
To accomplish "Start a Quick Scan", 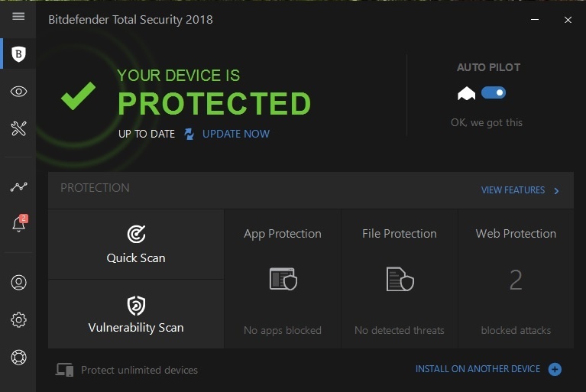I will 136,245.
